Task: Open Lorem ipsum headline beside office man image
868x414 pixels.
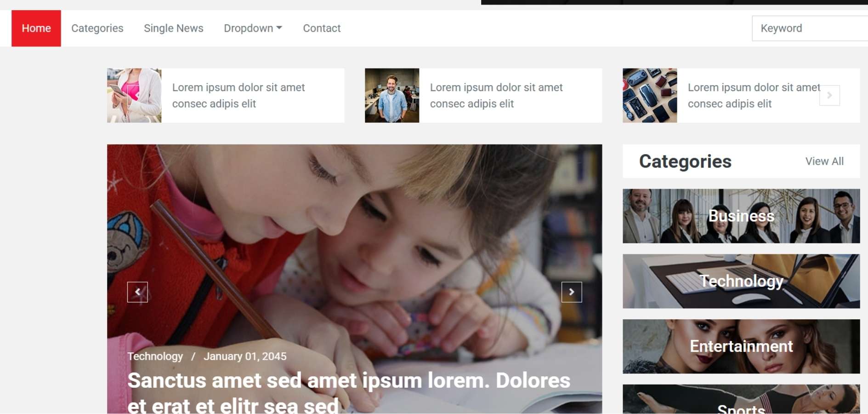Action: pyautogui.click(x=496, y=95)
